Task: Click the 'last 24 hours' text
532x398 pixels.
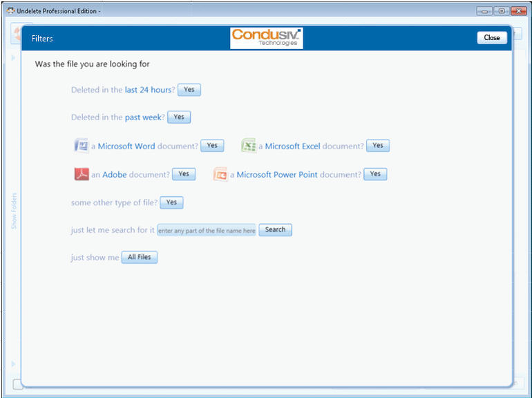Action: pyautogui.click(x=149, y=90)
